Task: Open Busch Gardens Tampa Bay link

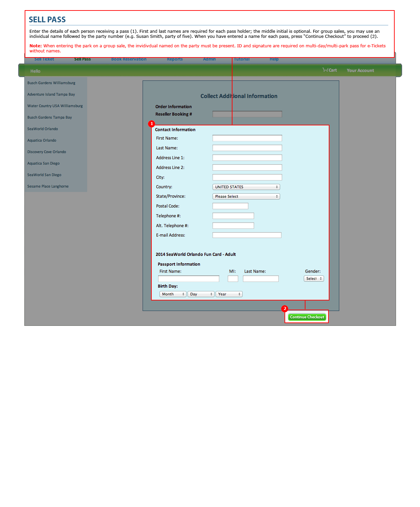Action: [x=50, y=117]
